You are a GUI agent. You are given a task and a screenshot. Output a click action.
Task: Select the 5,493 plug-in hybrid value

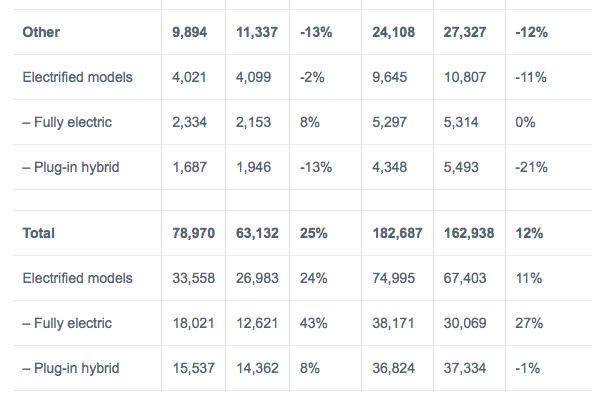(x=461, y=167)
